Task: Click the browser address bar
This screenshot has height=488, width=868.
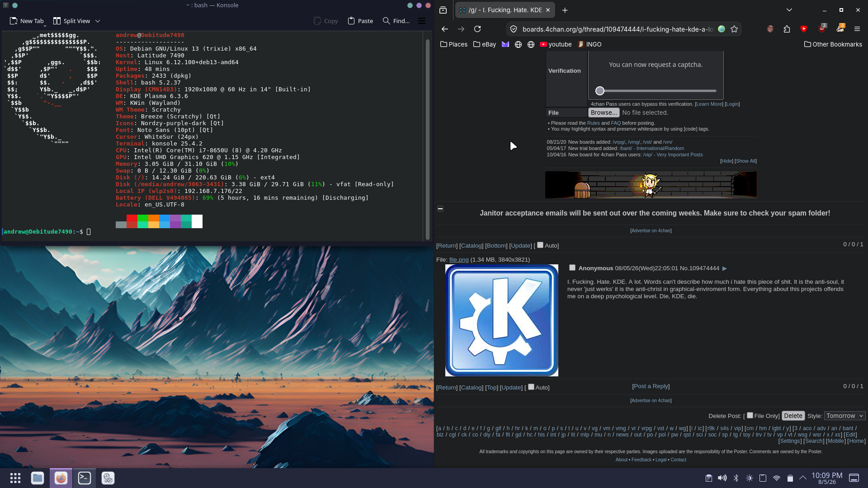Action: coord(617,29)
